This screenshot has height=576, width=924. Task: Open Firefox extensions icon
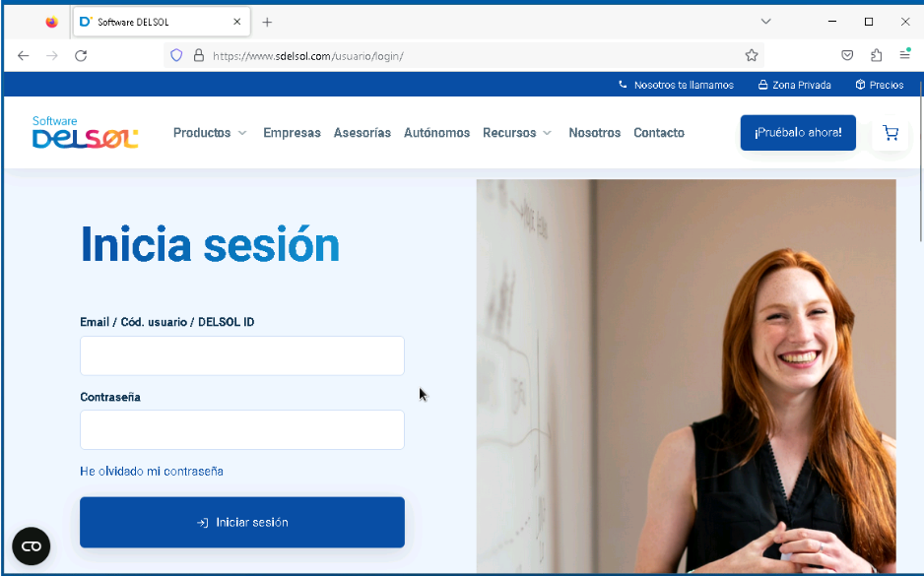876,56
